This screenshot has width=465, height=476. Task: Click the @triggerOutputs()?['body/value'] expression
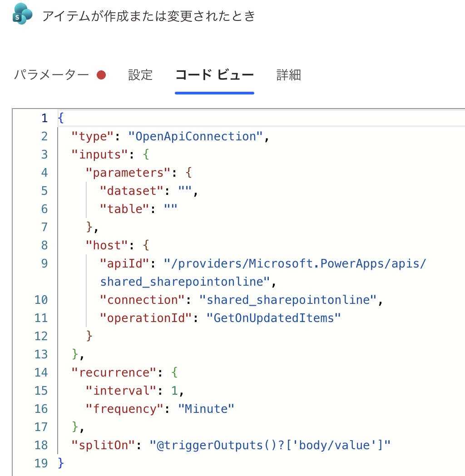click(x=270, y=445)
